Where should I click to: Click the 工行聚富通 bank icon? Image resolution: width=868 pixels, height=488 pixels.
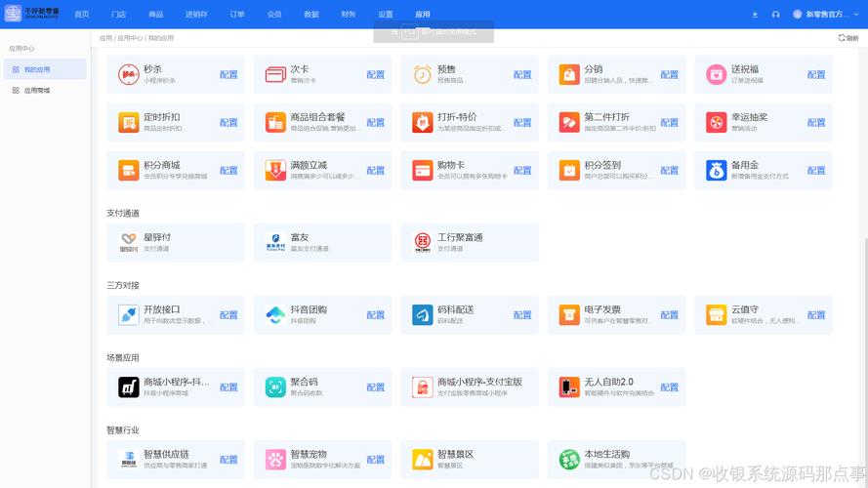(x=423, y=242)
